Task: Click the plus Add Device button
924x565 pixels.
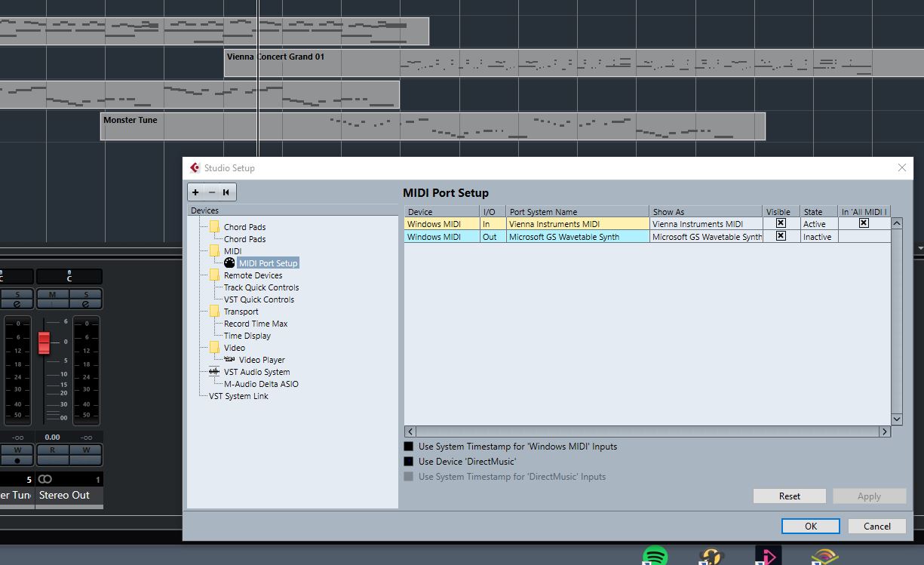Action: (196, 192)
